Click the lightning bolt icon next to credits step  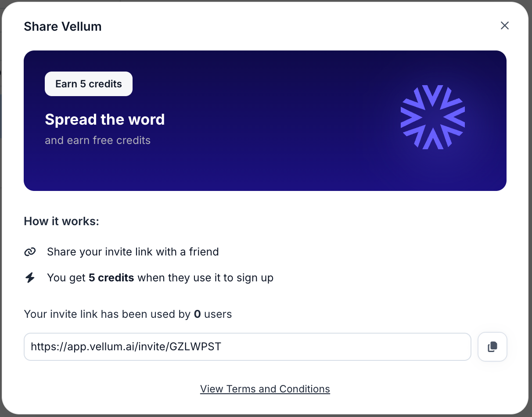[30, 277]
